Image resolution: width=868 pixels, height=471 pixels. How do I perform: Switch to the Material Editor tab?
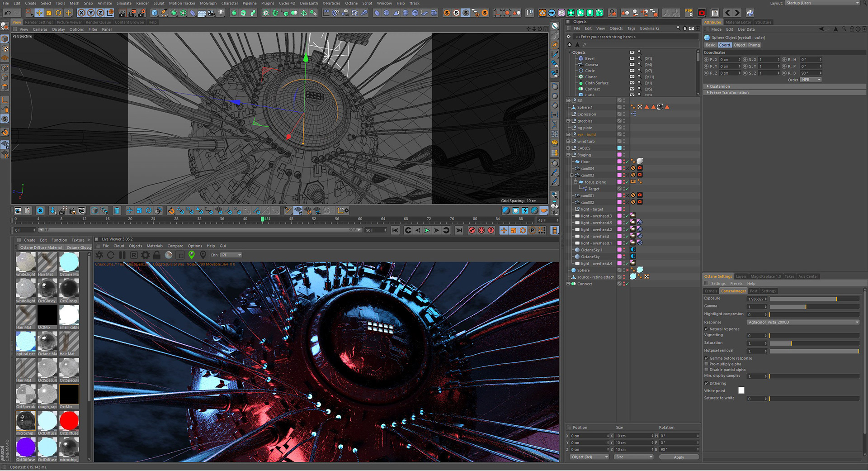point(738,22)
